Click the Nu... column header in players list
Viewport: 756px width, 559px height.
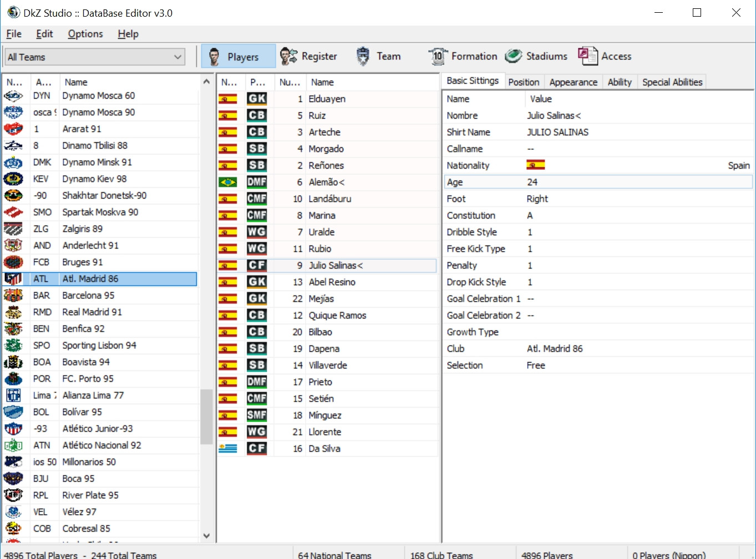(290, 82)
